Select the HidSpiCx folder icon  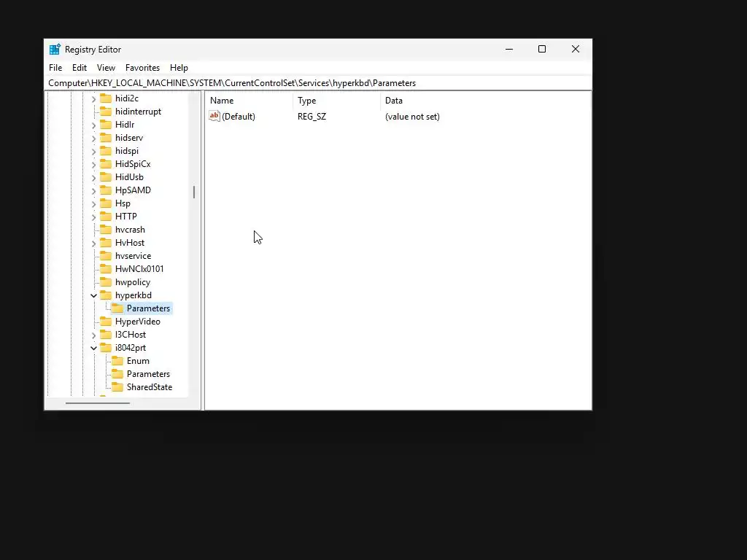coord(106,164)
